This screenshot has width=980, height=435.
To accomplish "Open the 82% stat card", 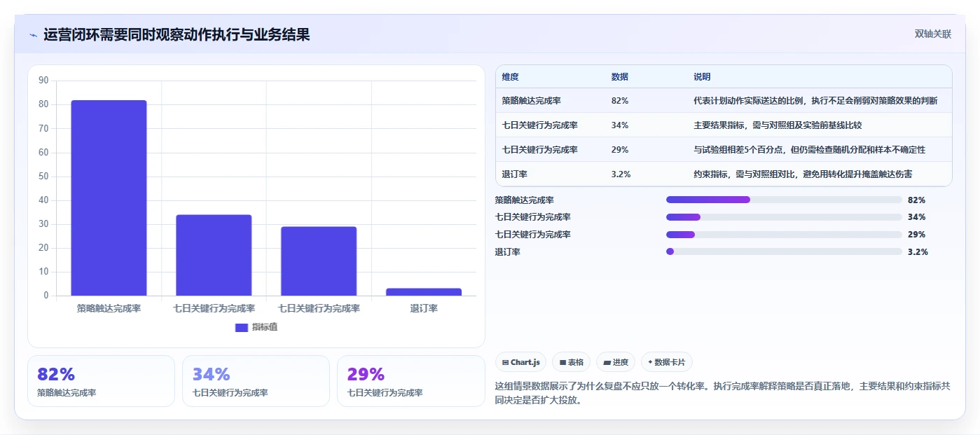I will tap(101, 381).
